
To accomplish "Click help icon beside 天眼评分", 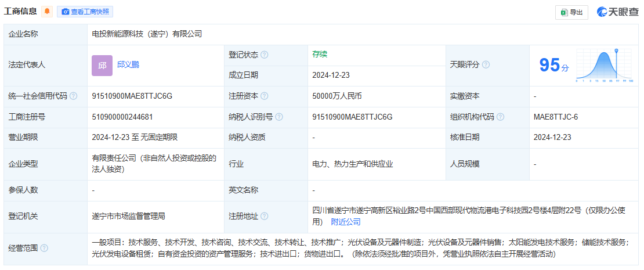I will coord(486,64).
